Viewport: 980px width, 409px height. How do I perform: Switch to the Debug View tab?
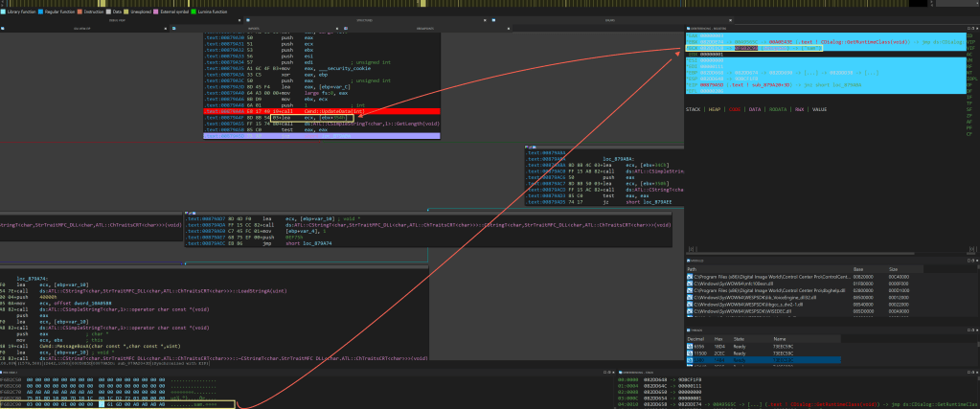(x=117, y=19)
